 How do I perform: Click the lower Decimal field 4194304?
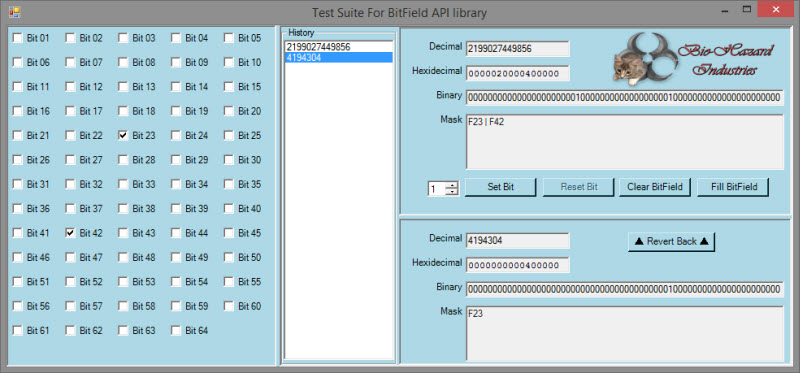coord(517,241)
